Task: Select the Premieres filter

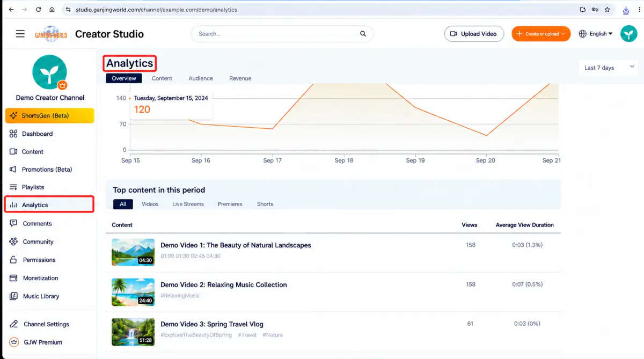Action: coord(230,204)
